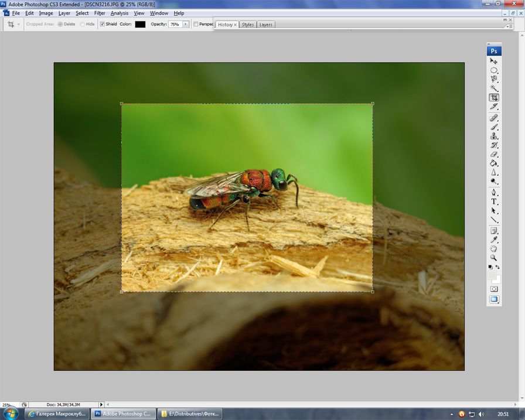This screenshot has height=420, width=525.
Task: Open the Filter menu
Action: 100,13
